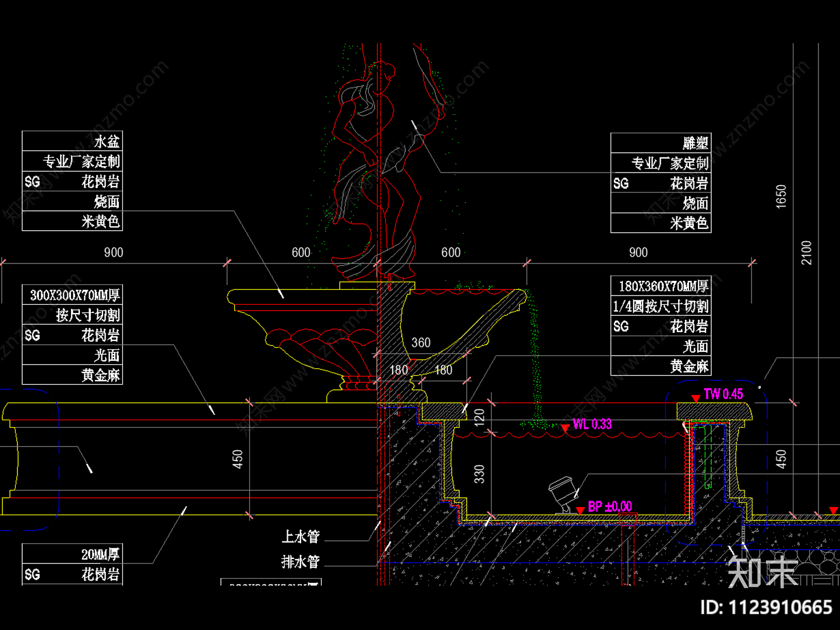Select the 180X360X70MM厚 annotation
Screen dimensions: 840x630
[663, 287]
